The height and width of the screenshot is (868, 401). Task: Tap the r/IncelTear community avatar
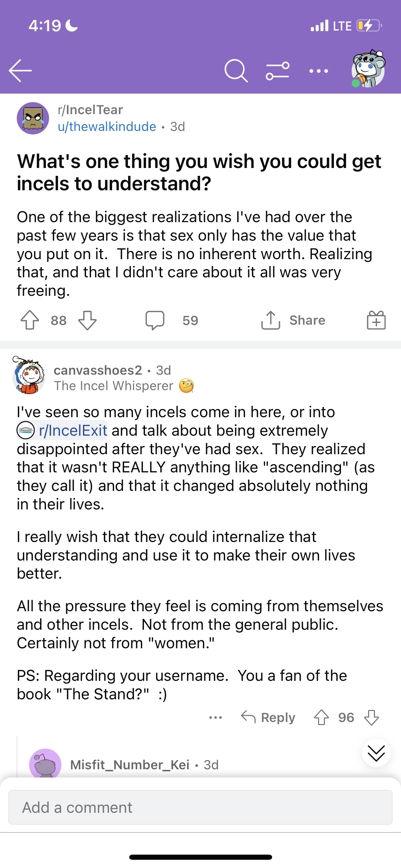tap(33, 118)
